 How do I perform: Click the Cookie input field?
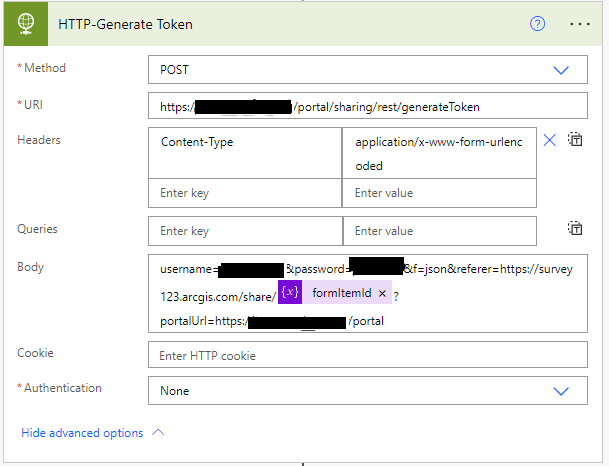click(x=367, y=355)
